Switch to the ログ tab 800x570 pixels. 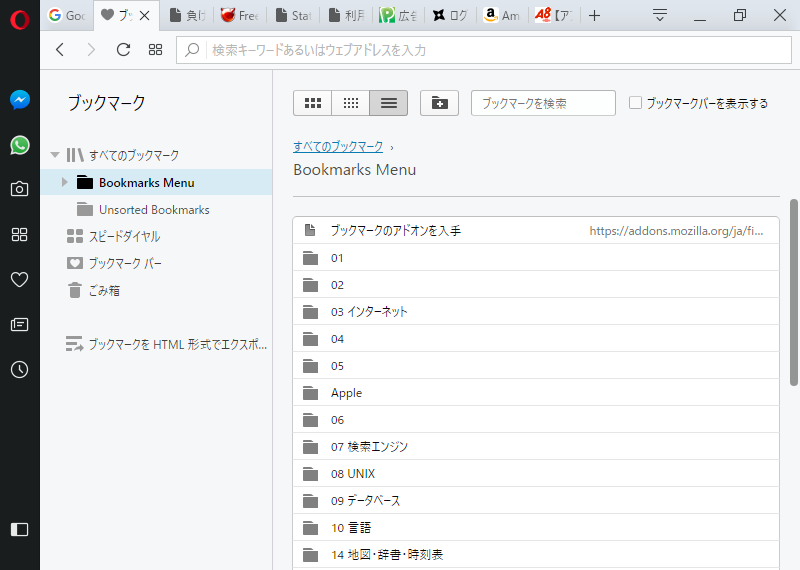pos(450,15)
